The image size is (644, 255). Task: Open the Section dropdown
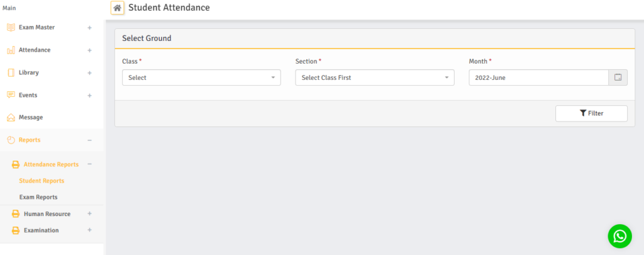pos(374,77)
